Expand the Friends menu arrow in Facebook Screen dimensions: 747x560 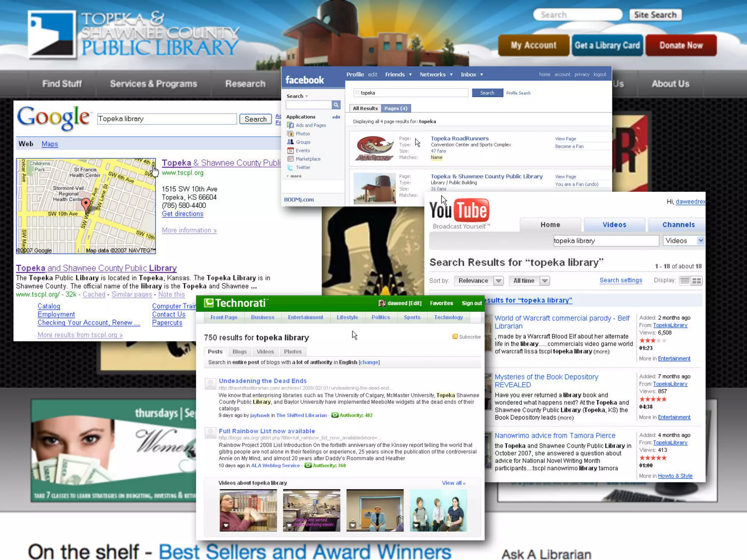[x=410, y=75]
